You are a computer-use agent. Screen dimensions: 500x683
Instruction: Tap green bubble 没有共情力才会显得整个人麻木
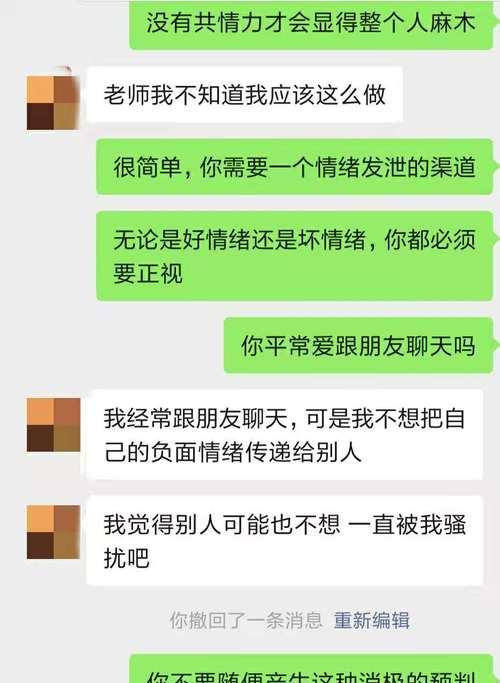(x=311, y=24)
